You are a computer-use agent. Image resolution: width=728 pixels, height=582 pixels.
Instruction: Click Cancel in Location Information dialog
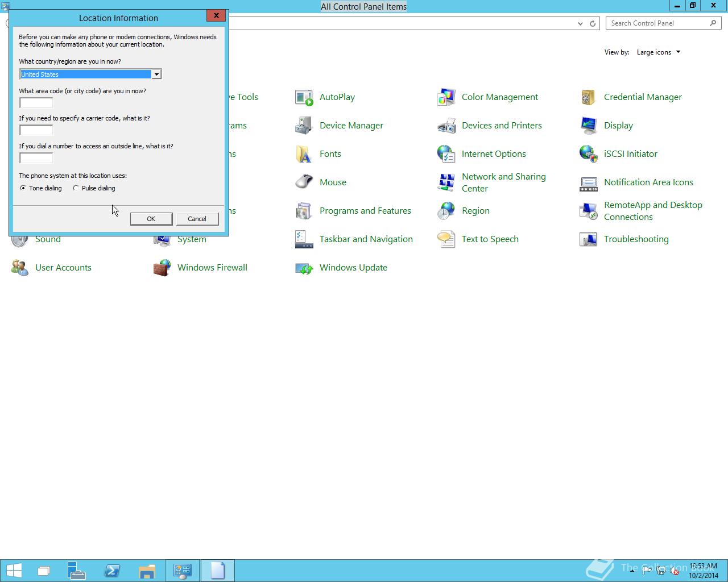click(197, 219)
